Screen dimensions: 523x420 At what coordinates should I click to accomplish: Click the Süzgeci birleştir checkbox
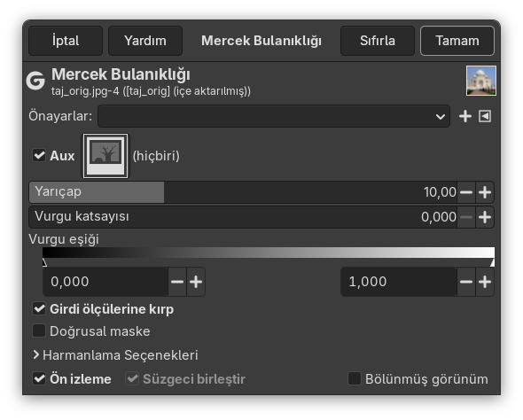[x=132, y=378]
